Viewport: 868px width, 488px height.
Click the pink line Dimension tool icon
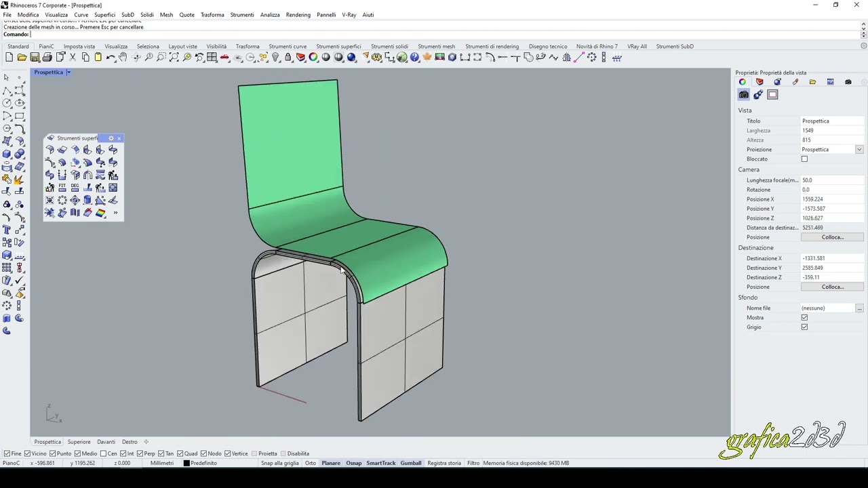click(x=579, y=58)
